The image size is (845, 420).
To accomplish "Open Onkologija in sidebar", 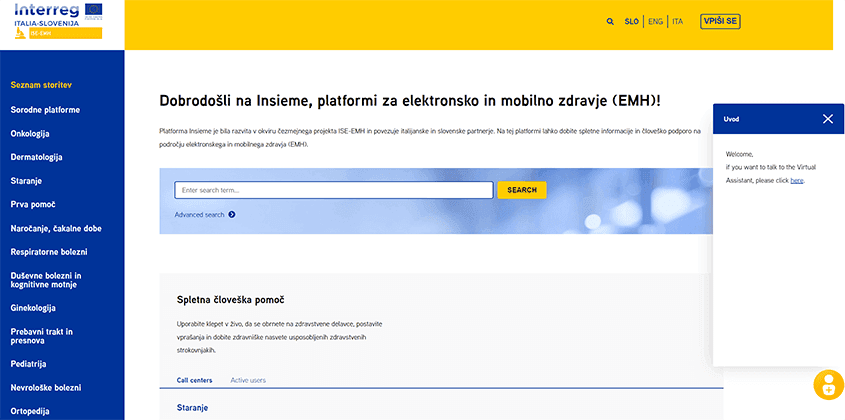I will tap(30, 134).
